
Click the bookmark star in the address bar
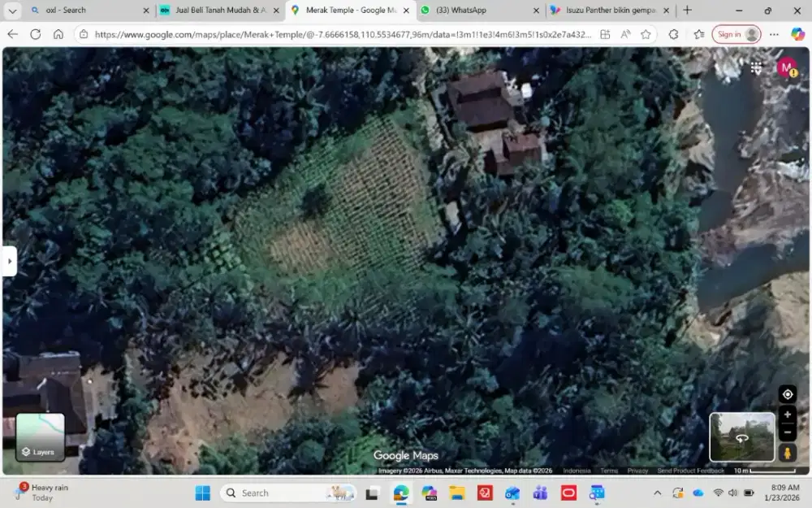pyautogui.click(x=646, y=34)
